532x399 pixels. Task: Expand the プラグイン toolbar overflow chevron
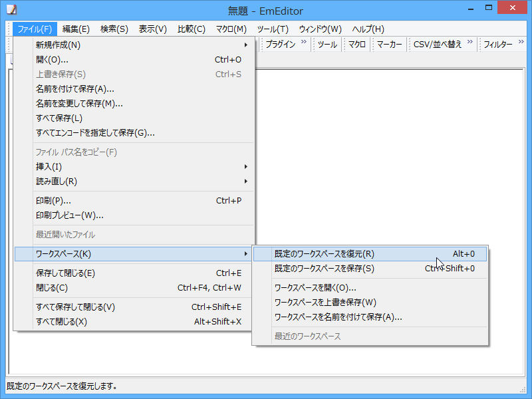(x=305, y=42)
